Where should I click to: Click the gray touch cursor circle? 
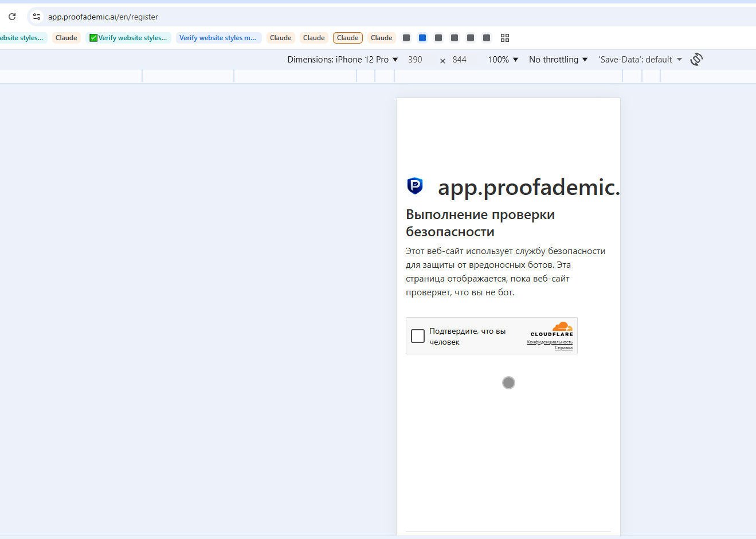click(x=508, y=382)
